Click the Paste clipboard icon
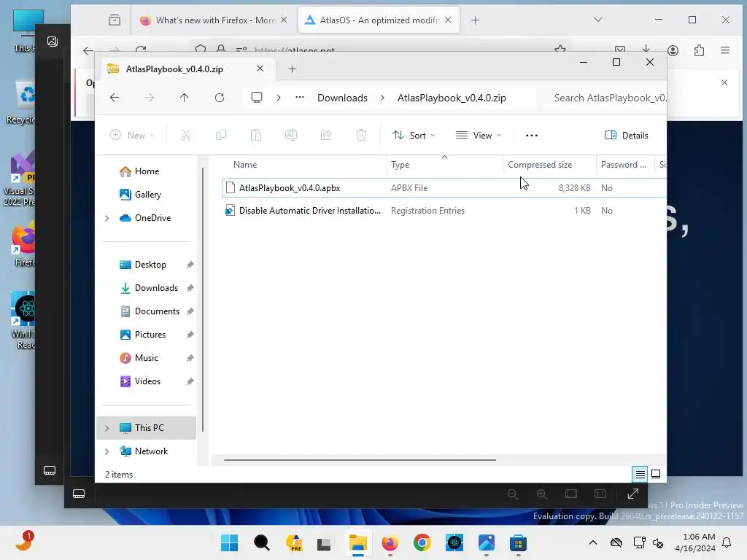The image size is (747, 560). click(256, 135)
